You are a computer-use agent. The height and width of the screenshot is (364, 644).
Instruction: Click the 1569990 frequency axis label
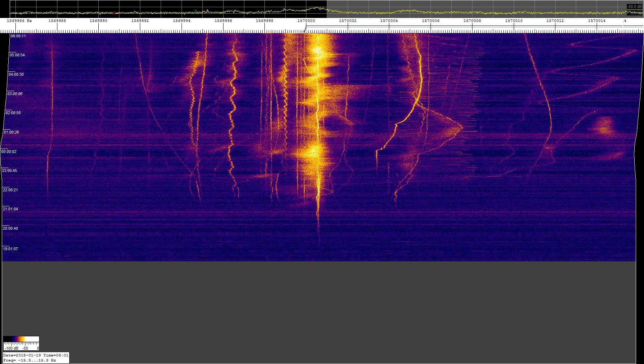[x=98, y=21]
